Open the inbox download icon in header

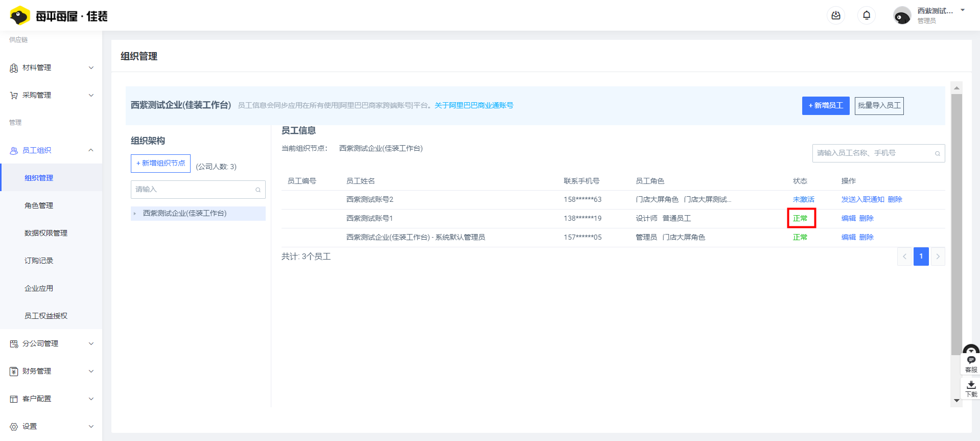pos(836,15)
